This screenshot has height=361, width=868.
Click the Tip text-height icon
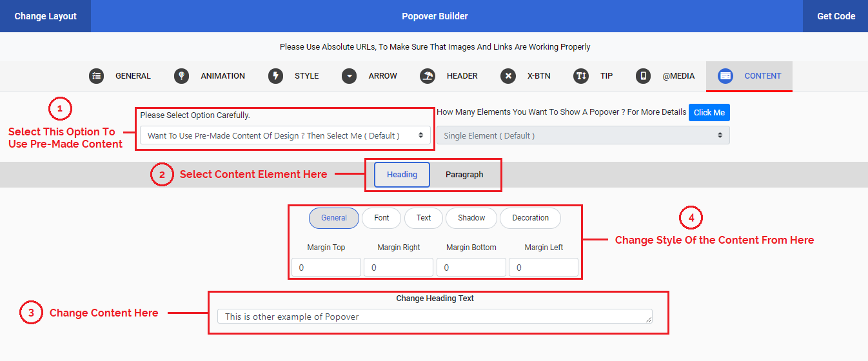click(581, 76)
